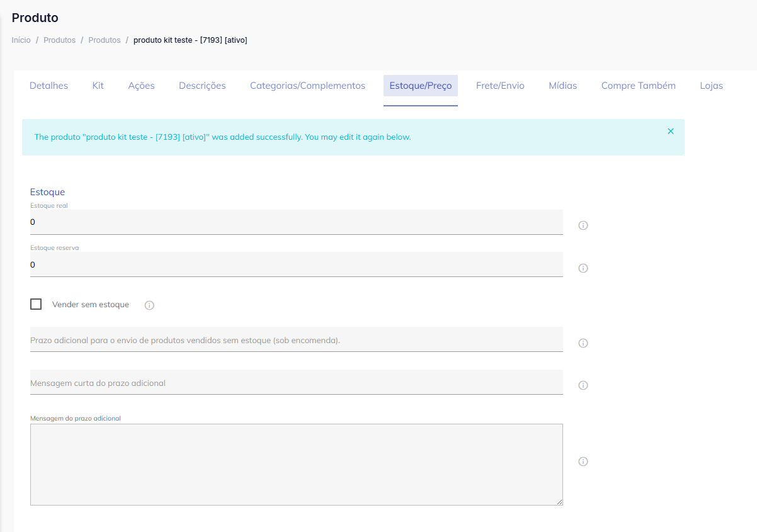Switch to the Kit tab
Screen dimensions: 757x532
[98, 86]
